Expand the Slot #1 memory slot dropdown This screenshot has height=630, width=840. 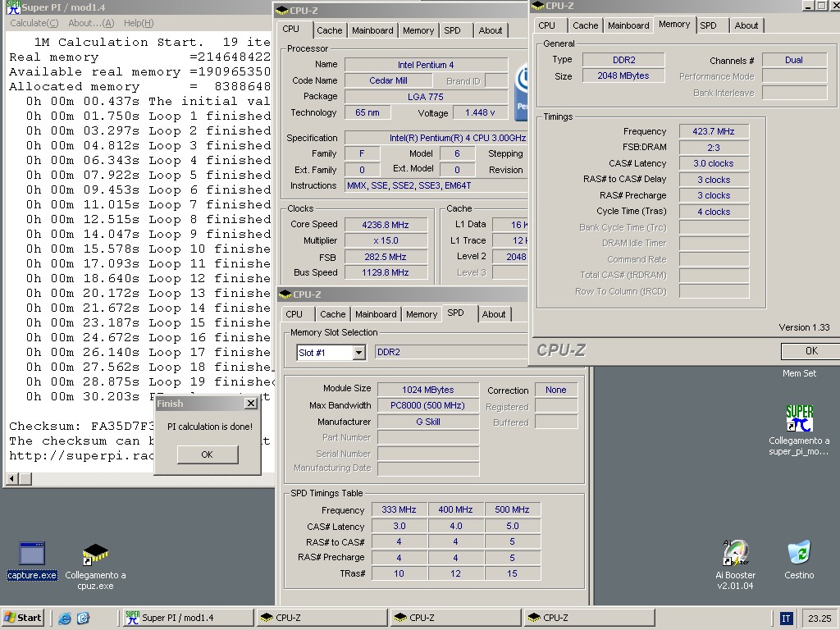coord(359,353)
